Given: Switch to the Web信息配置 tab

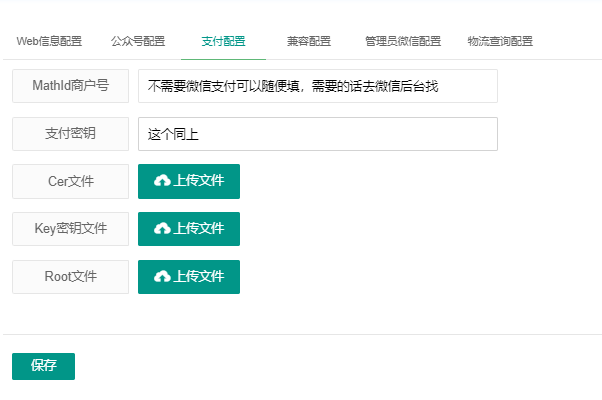Looking at the screenshot, I should 49,42.
